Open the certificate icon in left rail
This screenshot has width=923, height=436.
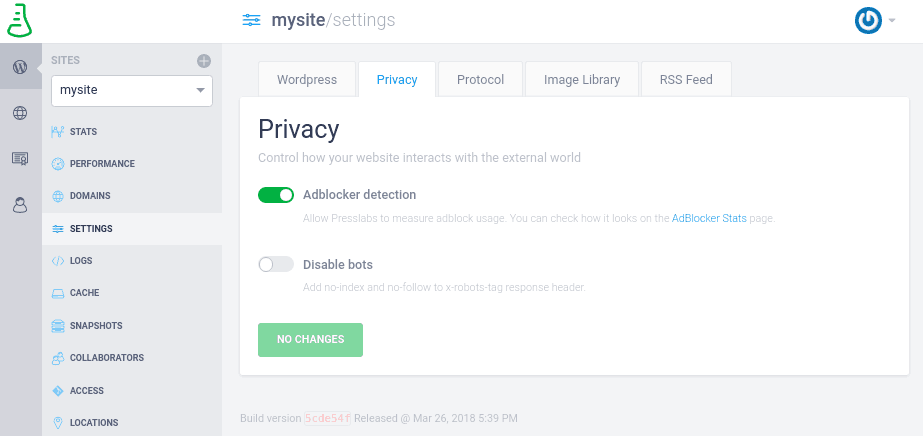coord(20,158)
